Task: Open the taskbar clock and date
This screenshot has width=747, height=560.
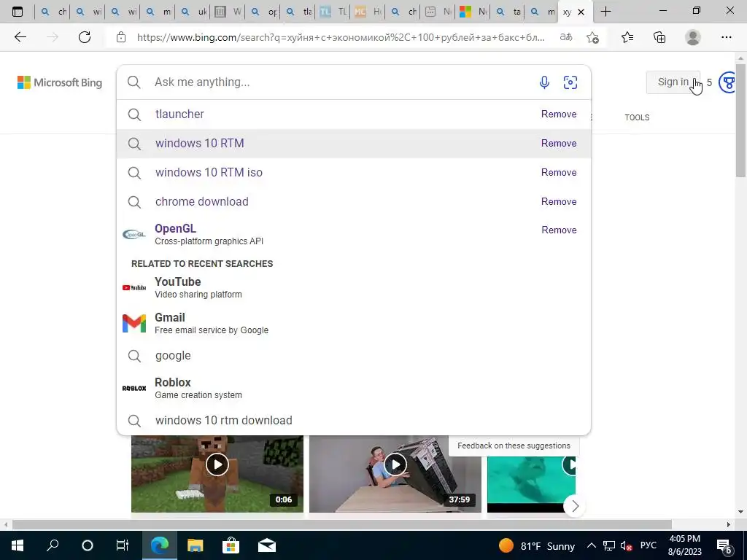Action: (684, 545)
